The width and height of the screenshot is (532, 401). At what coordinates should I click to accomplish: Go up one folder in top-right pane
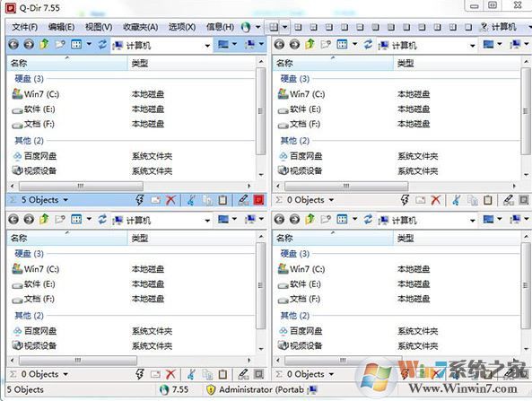tap(310, 44)
